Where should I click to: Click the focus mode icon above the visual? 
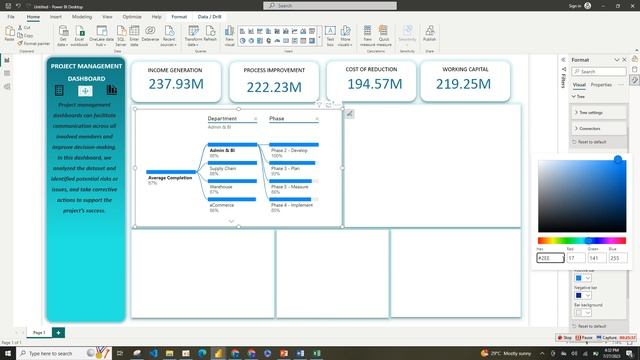(x=328, y=105)
